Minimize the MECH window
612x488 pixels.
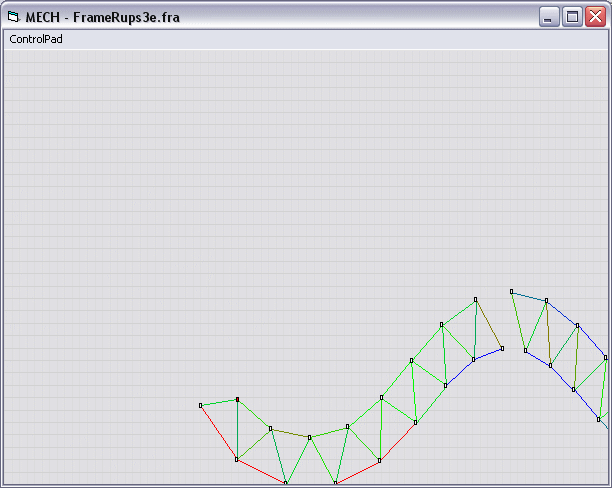pyautogui.click(x=549, y=17)
